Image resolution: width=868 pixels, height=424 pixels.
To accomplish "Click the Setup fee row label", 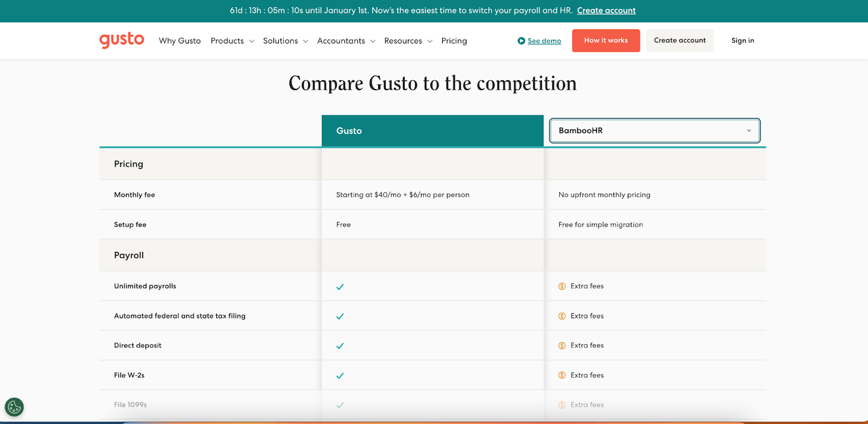I will (130, 225).
